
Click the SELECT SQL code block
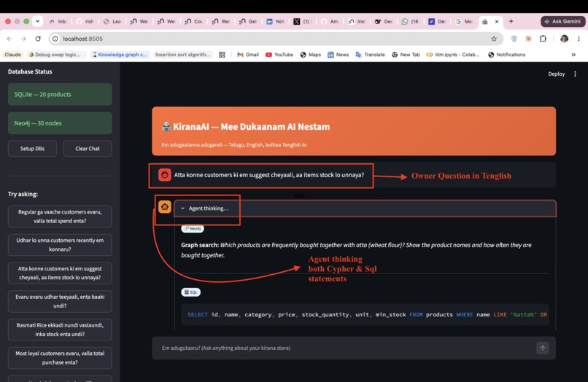pos(365,314)
